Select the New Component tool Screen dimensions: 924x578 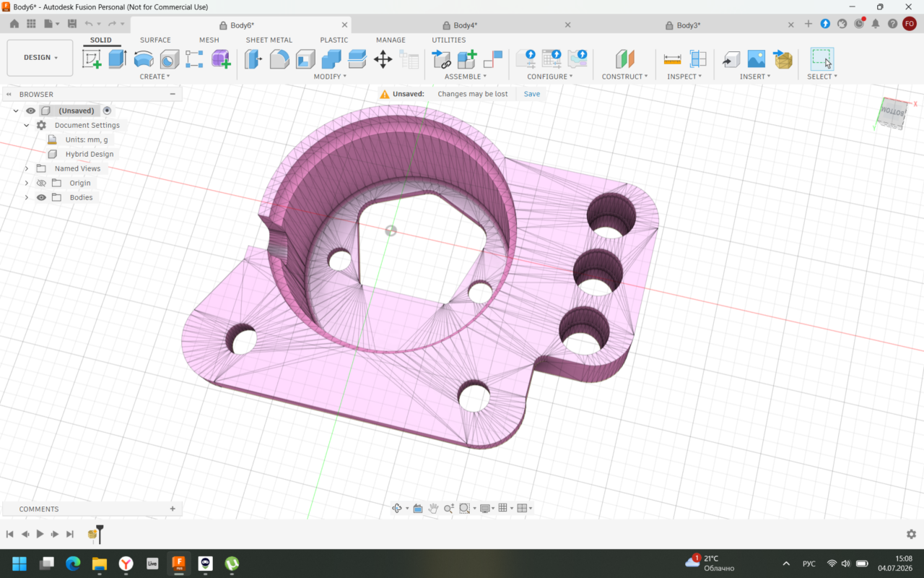pyautogui.click(x=467, y=59)
